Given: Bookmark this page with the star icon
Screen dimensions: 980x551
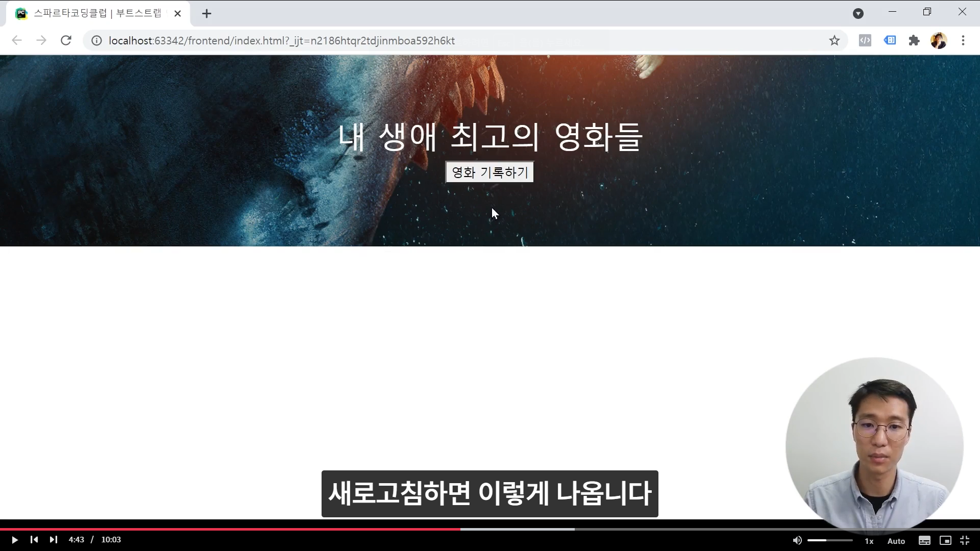Looking at the screenshot, I should [x=834, y=40].
